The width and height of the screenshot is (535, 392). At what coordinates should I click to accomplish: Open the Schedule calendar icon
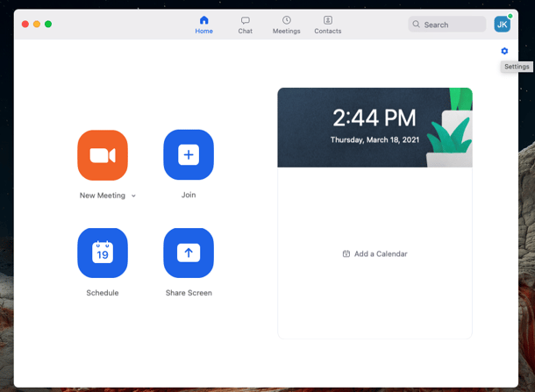pos(103,253)
